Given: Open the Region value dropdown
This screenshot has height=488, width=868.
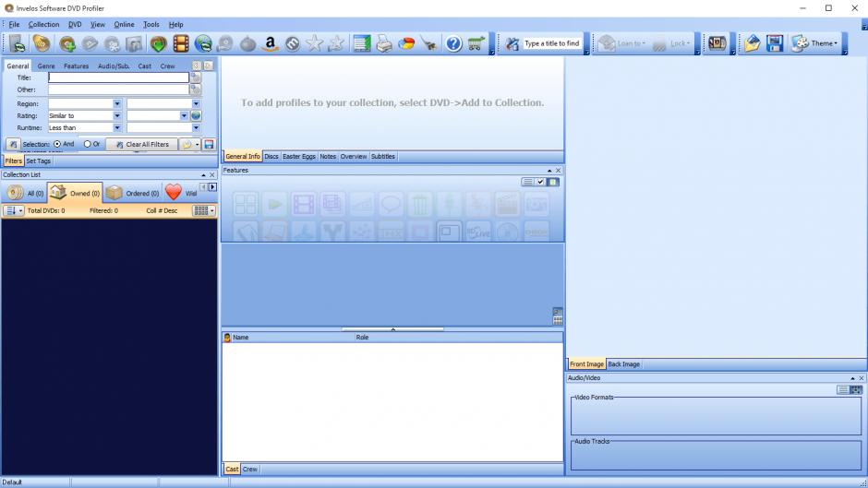Looking at the screenshot, I should pyautogui.click(x=196, y=104).
